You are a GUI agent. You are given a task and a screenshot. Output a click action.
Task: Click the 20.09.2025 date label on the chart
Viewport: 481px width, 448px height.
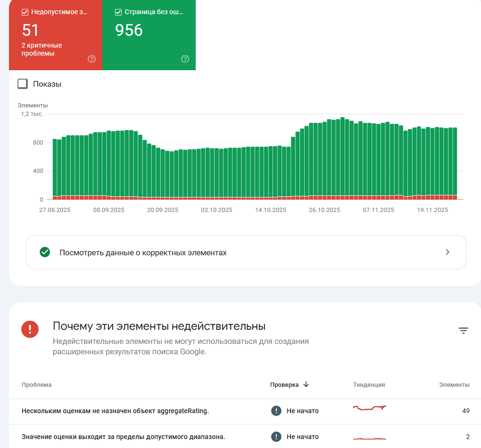pyautogui.click(x=163, y=210)
